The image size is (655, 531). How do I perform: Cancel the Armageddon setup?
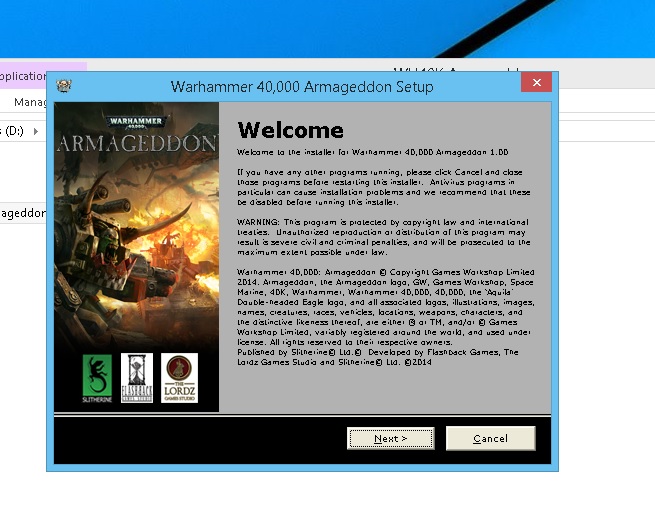490,438
